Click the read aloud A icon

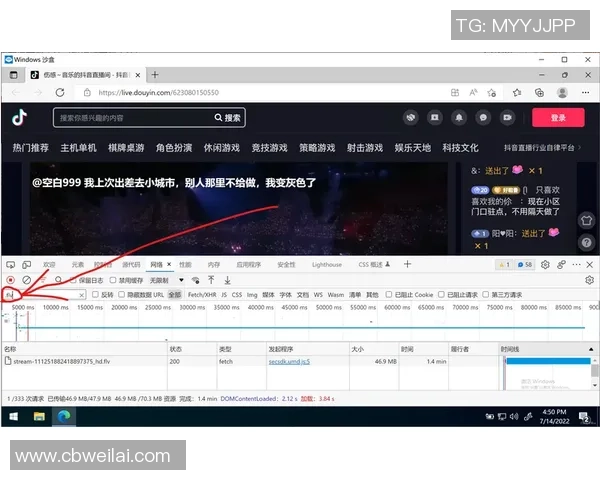coord(473,93)
